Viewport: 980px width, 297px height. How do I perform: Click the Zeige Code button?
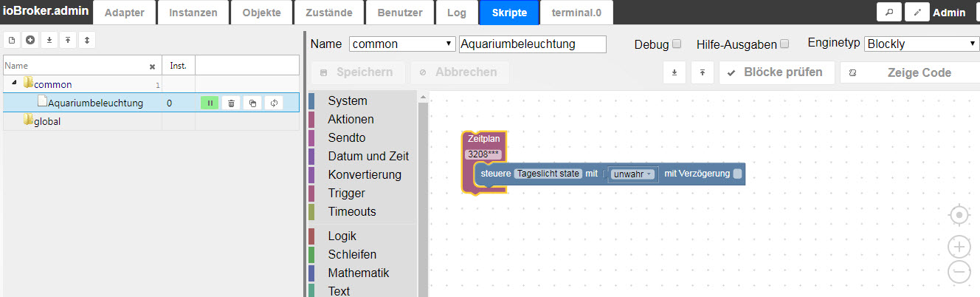(x=910, y=72)
